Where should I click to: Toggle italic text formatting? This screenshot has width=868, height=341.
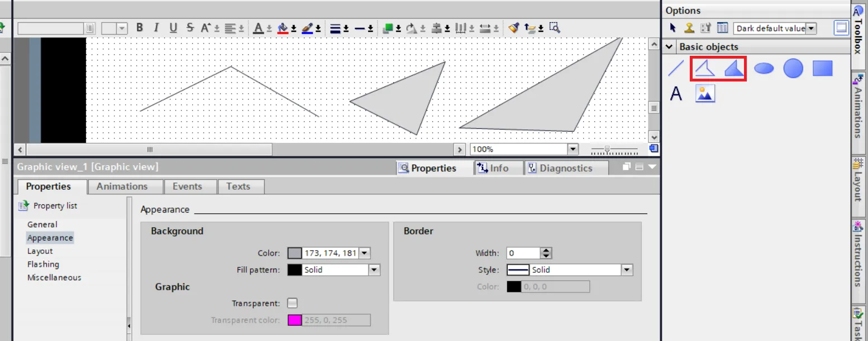click(x=156, y=28)
